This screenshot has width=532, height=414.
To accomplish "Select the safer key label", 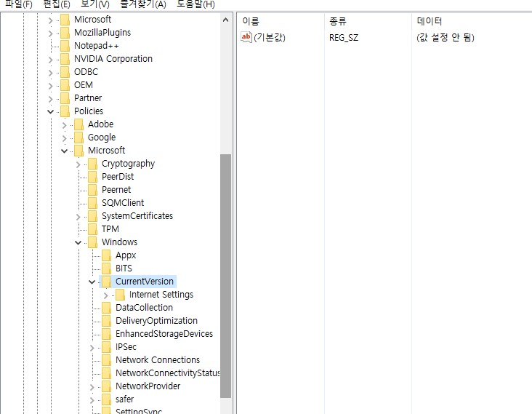I will [x=124, y=399].
